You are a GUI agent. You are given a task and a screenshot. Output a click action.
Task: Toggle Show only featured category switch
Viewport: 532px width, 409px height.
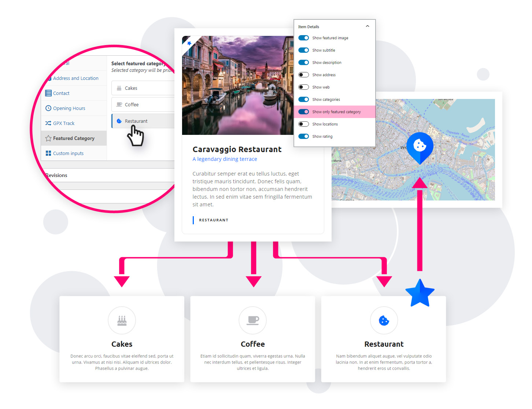tap(304, 112)
